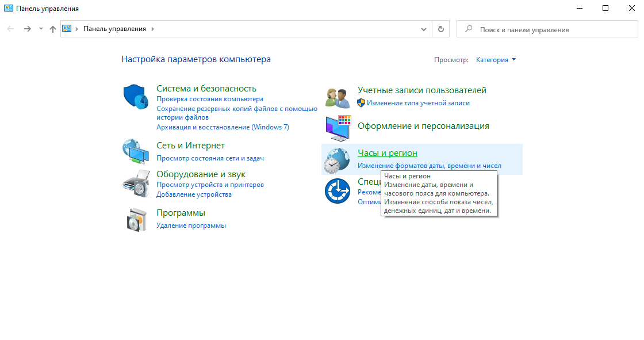
Task: Open the Часы и регион link
Action: click(387, 153)
